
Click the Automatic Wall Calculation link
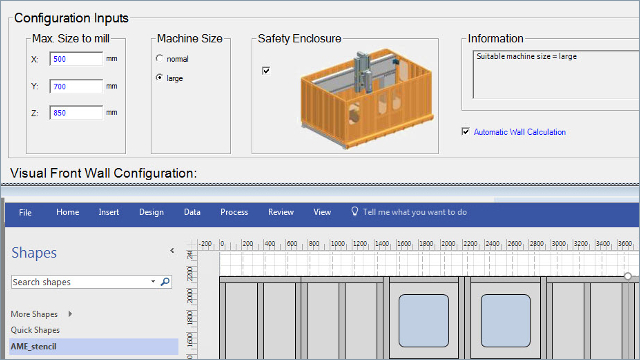(520, 132)
